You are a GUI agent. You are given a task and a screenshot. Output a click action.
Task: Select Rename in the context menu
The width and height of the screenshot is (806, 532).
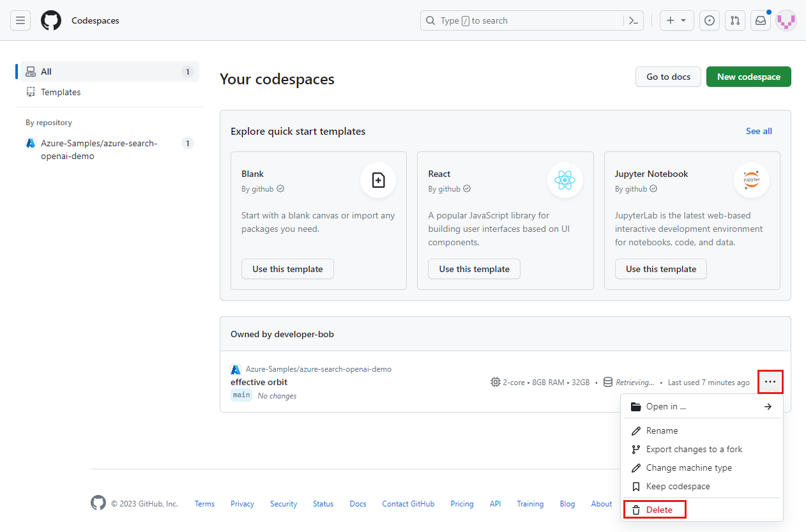661,430
